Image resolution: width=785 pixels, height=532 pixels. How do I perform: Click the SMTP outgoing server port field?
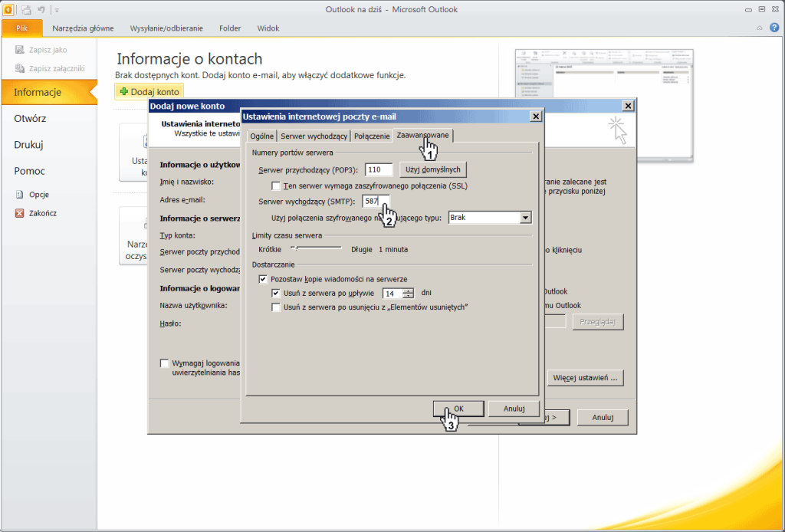(376, 202)
